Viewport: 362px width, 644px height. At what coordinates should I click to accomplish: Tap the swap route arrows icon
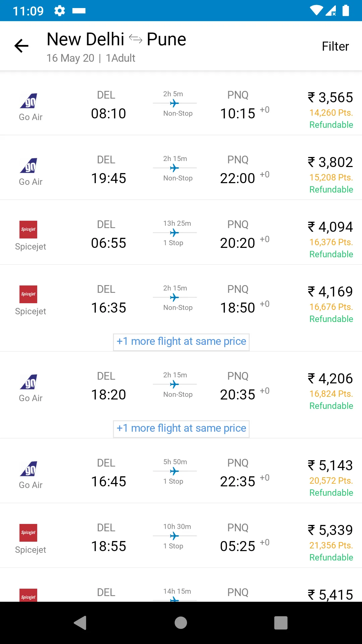[x=135, y=39]
